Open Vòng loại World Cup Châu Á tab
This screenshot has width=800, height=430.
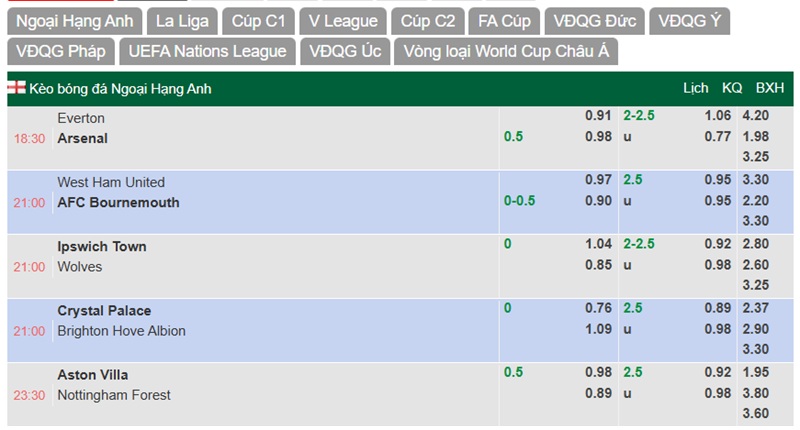506,52
